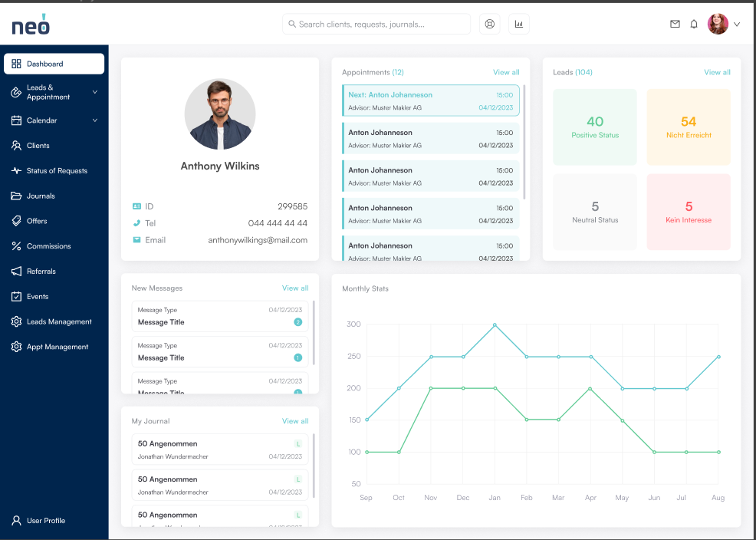Click the Commissions percent icon
Image resolution: width=756 pixels, height=540 pixels.
coord(16,246)
